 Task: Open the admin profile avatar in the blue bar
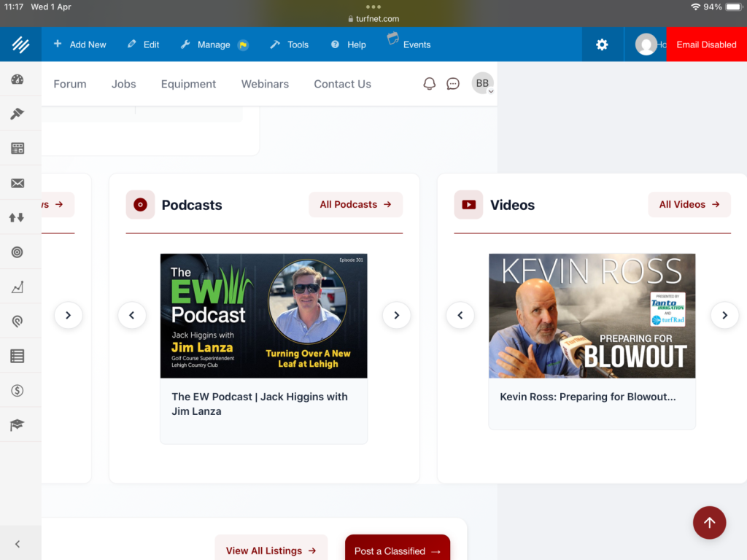(646, 44)
